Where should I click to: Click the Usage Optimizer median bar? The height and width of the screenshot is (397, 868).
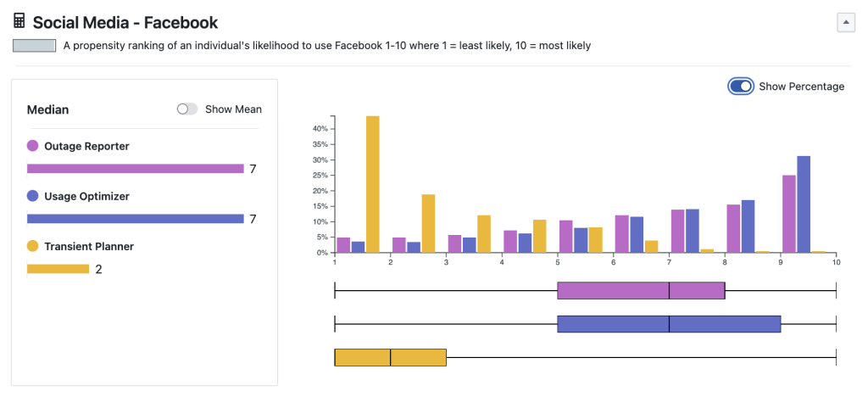click(136, 219)
